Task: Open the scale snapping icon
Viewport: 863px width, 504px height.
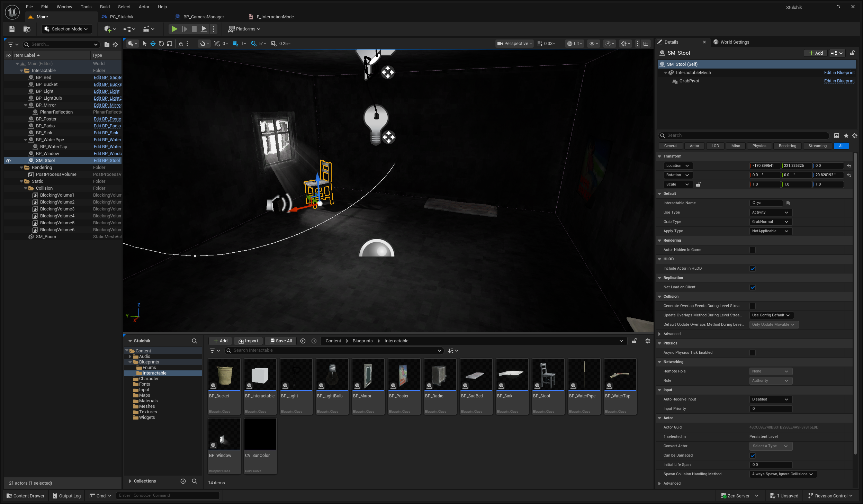Action: (274, 44)
